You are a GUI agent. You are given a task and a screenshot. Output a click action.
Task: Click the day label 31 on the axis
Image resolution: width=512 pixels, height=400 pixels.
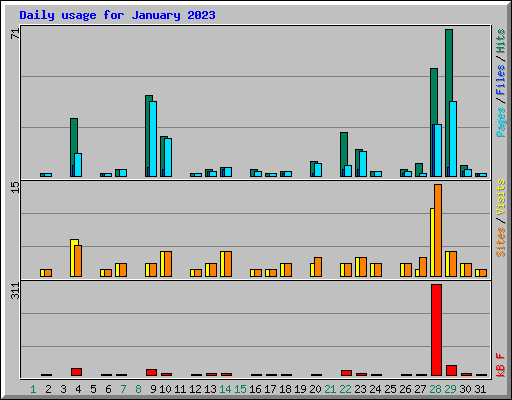point(480,389)
